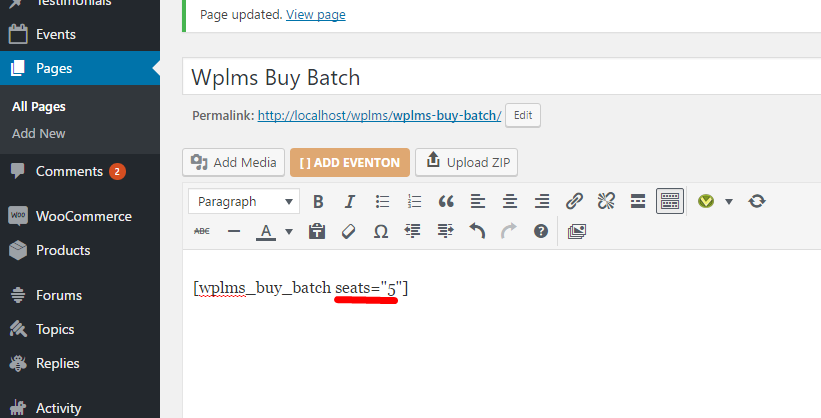This screenshot has width=821, height=418.
Task: Click the green shortcode generator icon
Action: pos(706,201)
